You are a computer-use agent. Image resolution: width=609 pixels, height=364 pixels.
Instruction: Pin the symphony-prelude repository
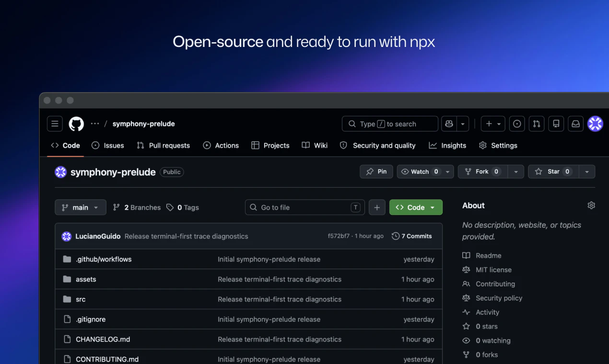(x=376, y=171)
